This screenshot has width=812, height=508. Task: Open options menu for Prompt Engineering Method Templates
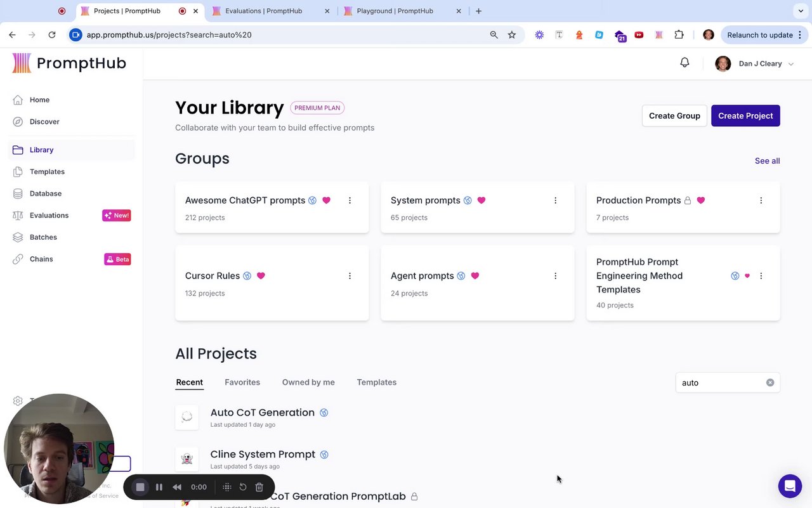click(x=761, y=276)
